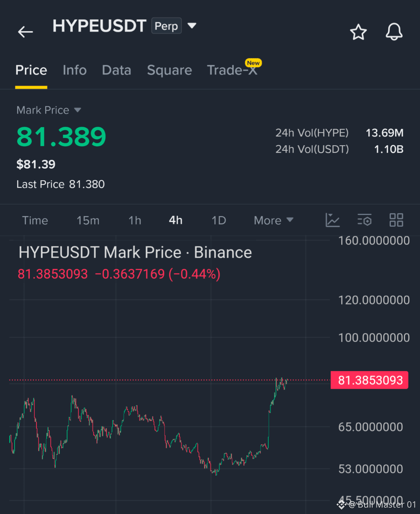Select the 1D chart interval

point(219,220)
